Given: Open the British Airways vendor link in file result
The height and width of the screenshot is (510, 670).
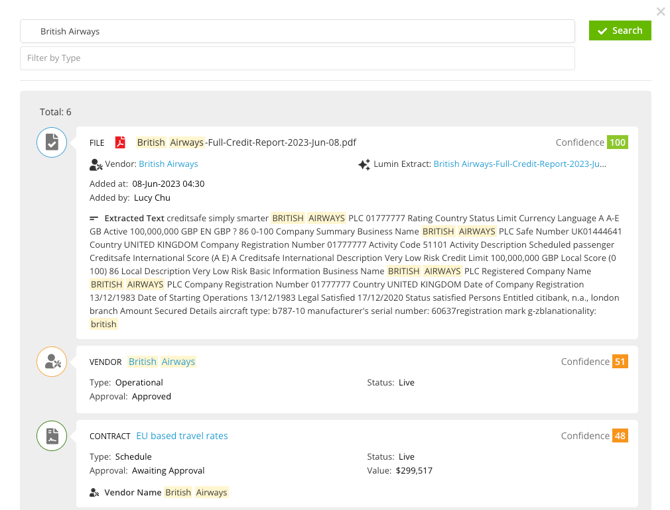Looking at the screenshot, I should 168,164.
